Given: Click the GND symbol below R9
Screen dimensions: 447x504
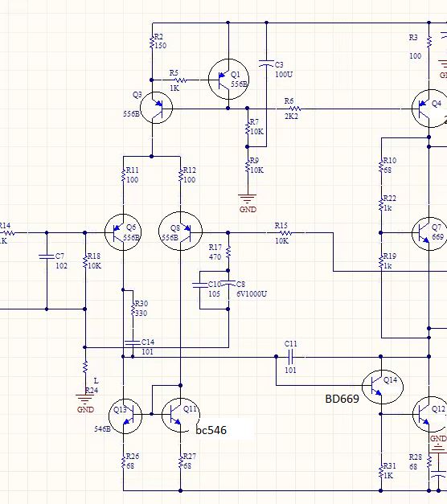Looking at the screenshot, I should point(248,199).
